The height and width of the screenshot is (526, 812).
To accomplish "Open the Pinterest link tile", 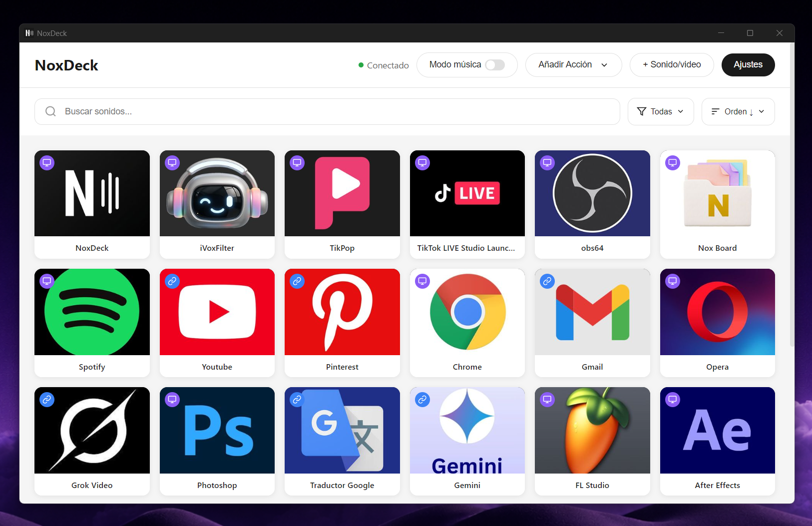I will point(342,313).
